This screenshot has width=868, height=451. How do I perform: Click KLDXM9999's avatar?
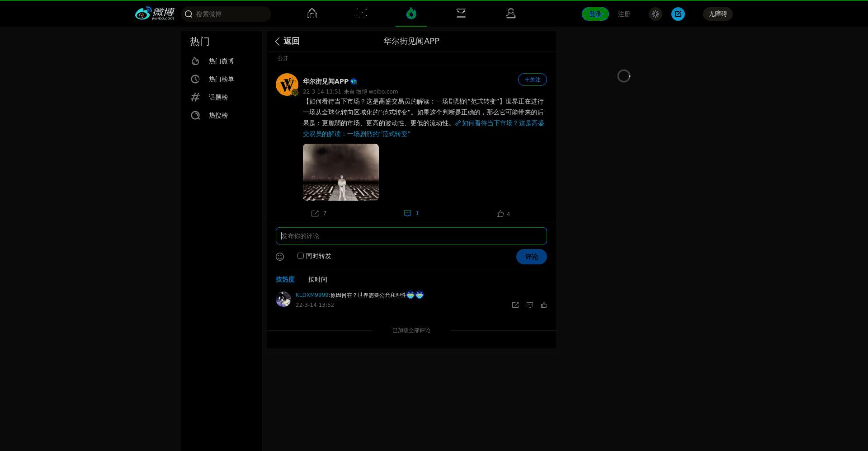coord(283,299)
